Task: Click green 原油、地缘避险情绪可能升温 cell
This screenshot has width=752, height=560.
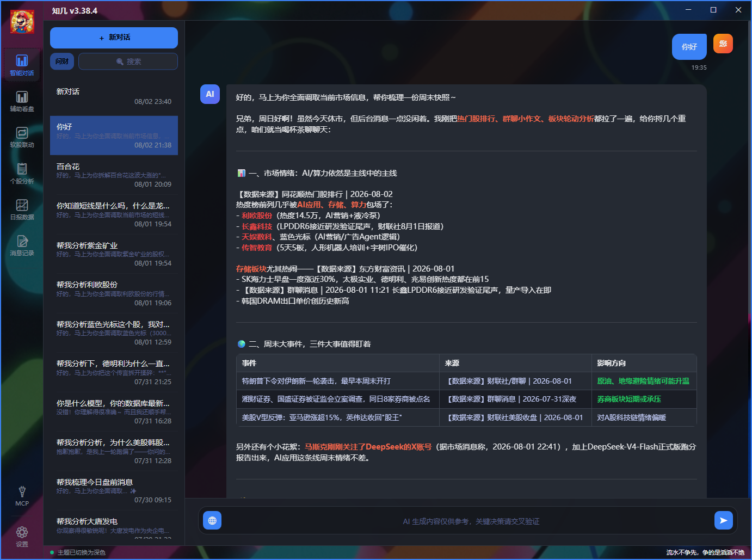Action: [643, 381]
